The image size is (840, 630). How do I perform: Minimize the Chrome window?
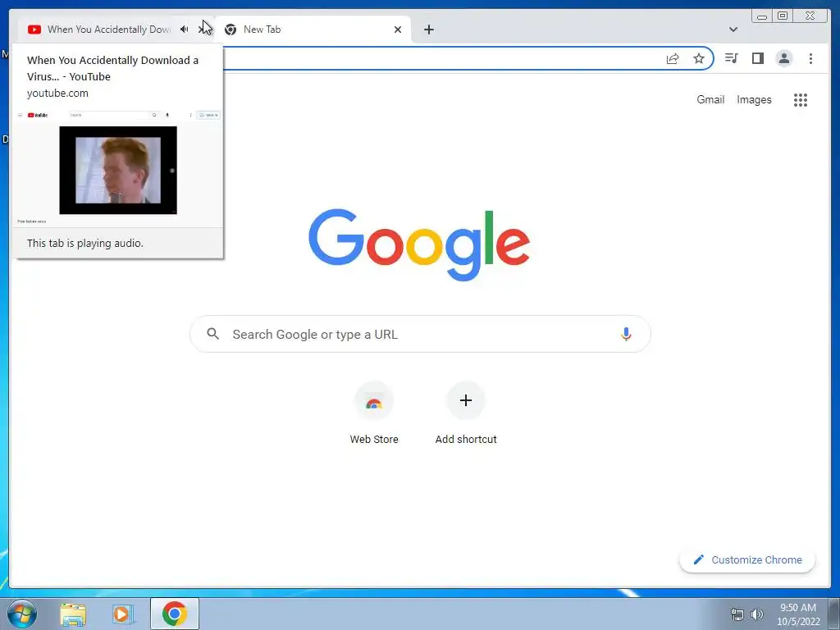point(762,16)
